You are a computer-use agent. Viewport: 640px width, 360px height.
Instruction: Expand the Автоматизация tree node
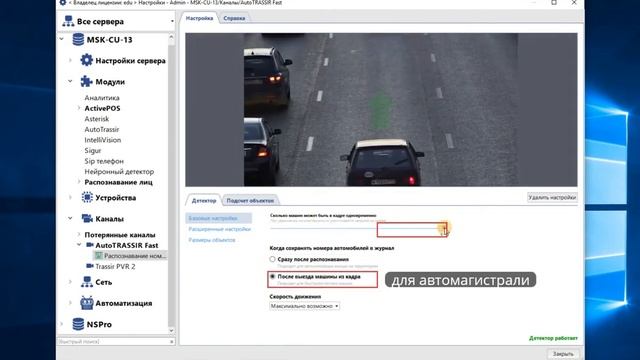click(70, 303)
